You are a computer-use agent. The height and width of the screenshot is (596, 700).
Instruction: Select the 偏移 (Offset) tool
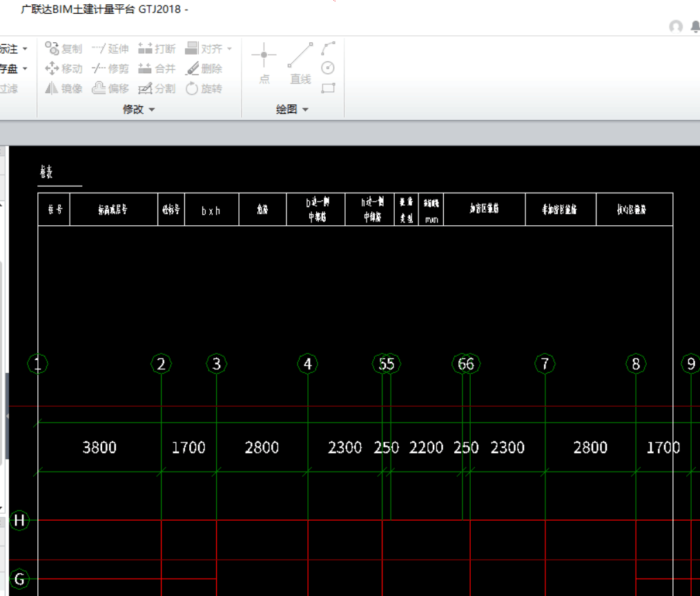click(110, 88)
